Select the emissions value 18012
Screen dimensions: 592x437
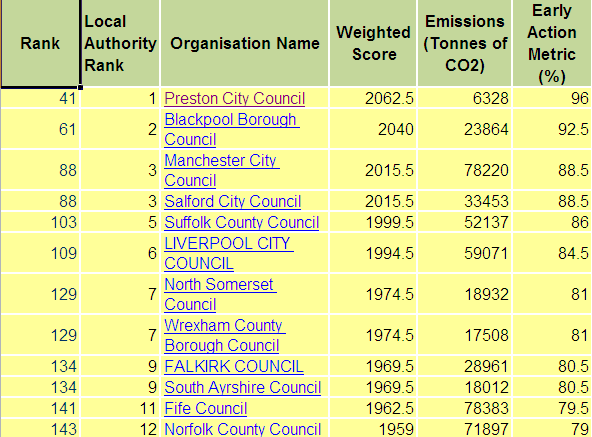click(x=464, y=387)
